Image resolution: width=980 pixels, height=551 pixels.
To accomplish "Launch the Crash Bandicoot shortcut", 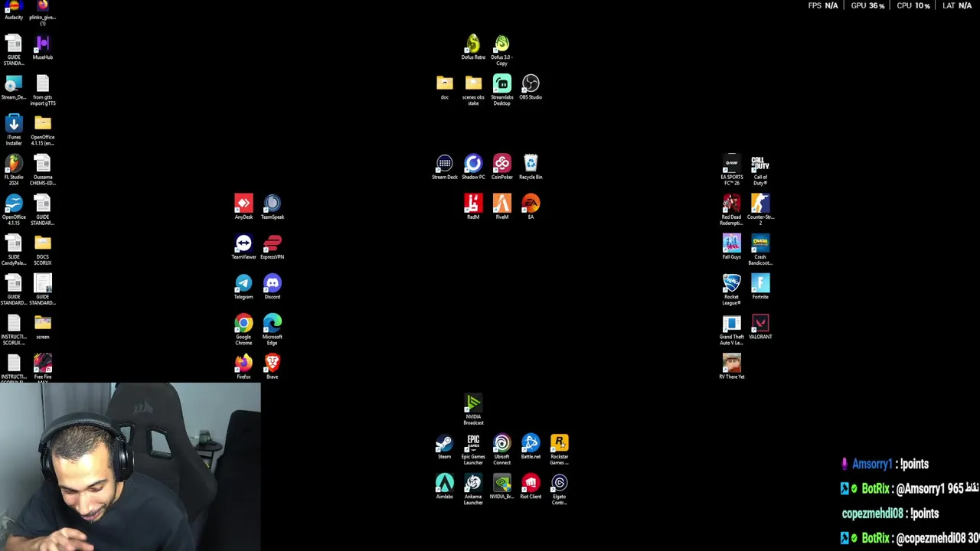I will point(760,250).
